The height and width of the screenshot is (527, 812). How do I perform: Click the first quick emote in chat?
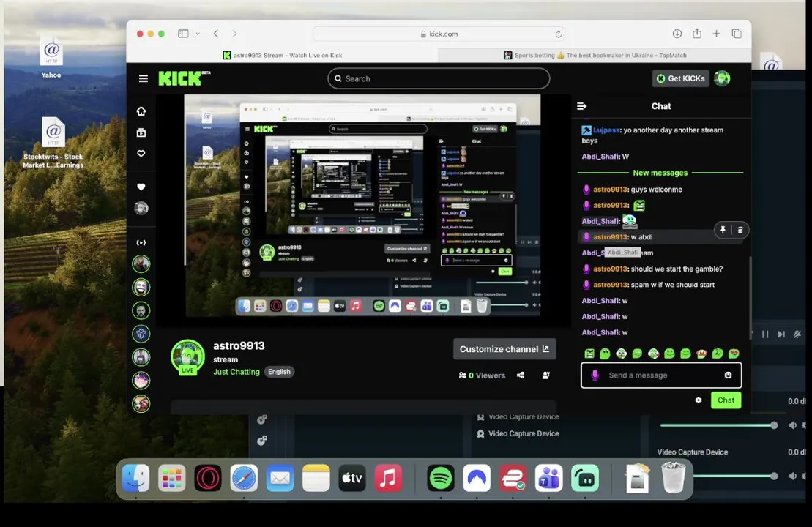click(589, 354)
